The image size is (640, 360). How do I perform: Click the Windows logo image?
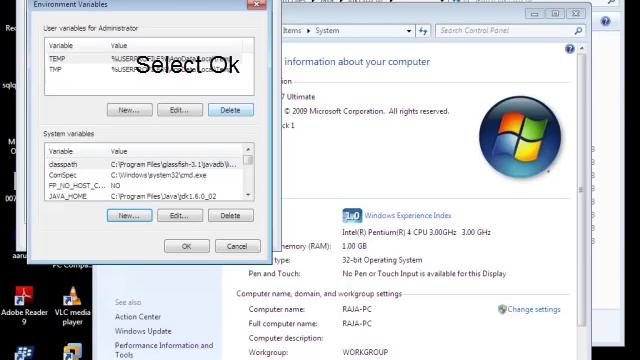[520, 137]
